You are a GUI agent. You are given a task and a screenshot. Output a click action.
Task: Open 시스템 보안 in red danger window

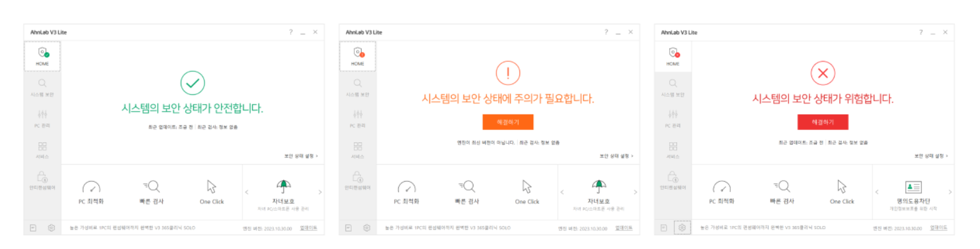coord(673,88)
